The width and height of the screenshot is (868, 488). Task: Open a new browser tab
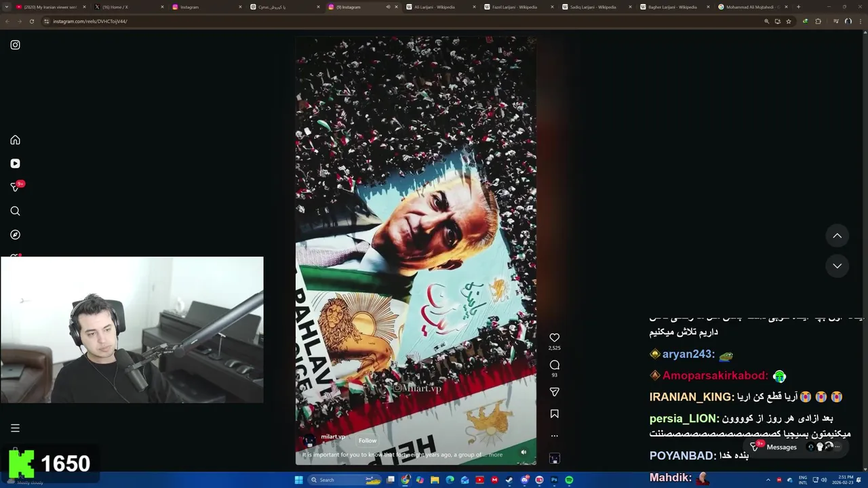point(798,7)
